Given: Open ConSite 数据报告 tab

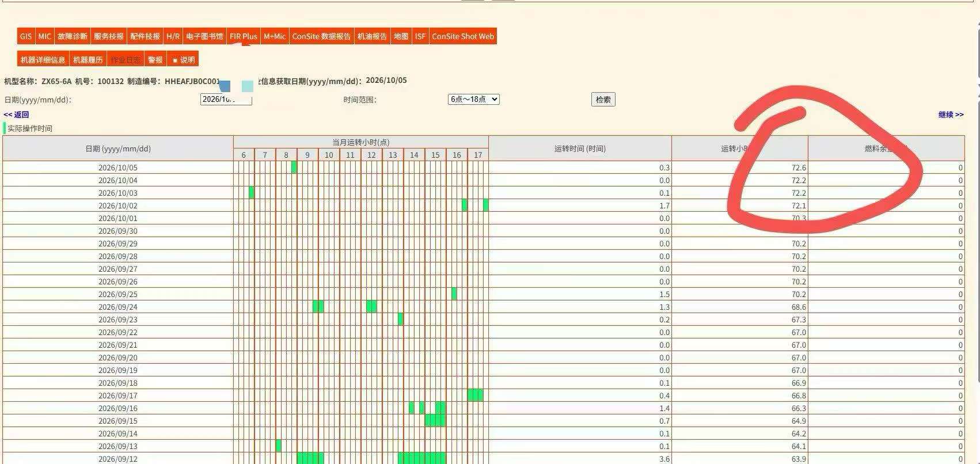Looking at the screenshot, I should click(321, 36).
